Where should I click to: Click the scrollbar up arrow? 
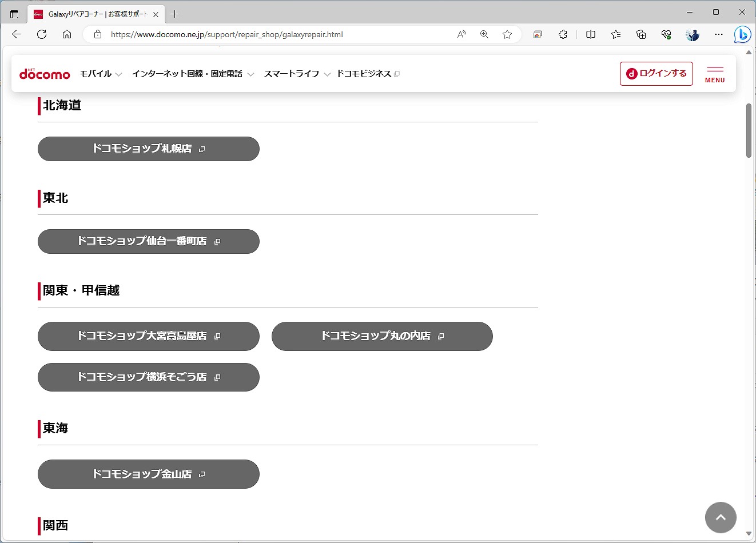[749, 53]
